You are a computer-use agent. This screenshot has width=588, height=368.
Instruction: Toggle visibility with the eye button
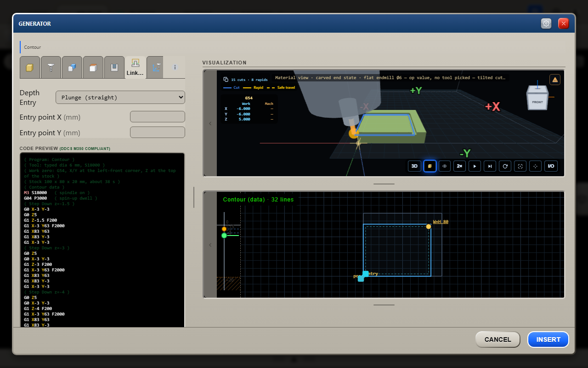click(x=445, y=166)
